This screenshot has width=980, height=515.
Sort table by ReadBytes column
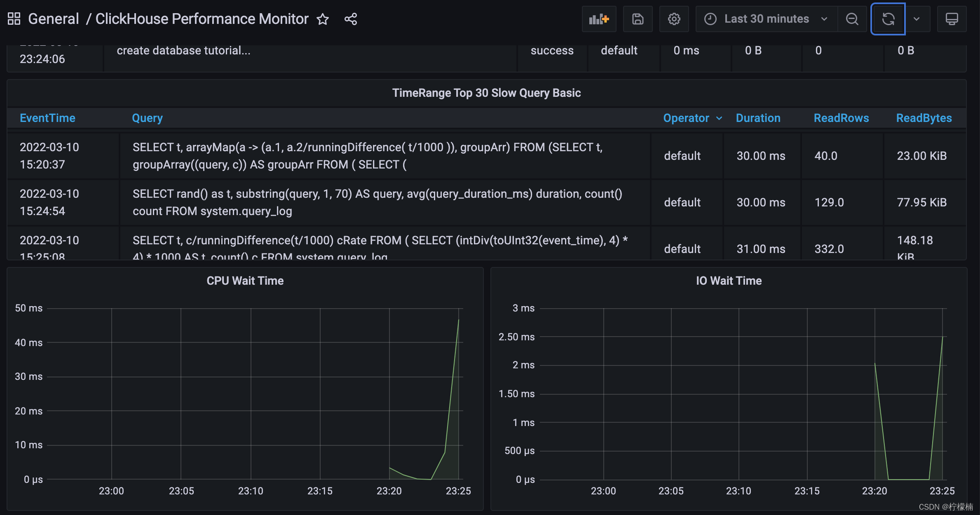pos(924,118)
